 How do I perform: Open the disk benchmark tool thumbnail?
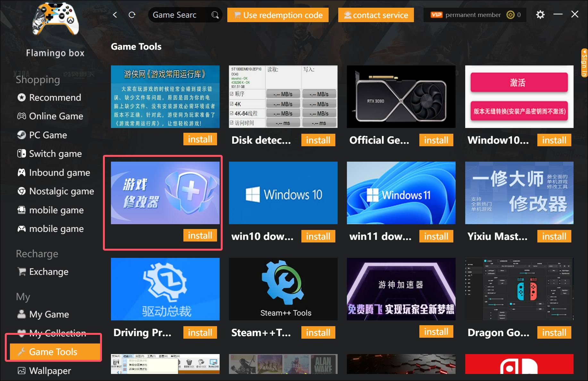pyautogui.click(x=283, y=97)
